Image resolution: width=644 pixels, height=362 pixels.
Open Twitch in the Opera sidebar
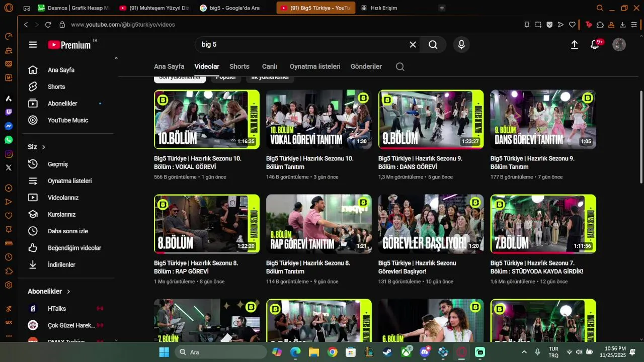point(9,112)
